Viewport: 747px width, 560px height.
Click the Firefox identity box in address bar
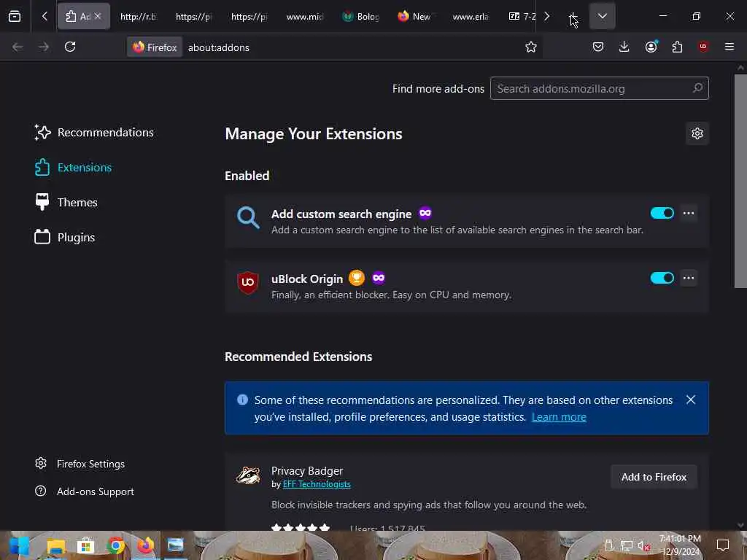pos(155,47)
